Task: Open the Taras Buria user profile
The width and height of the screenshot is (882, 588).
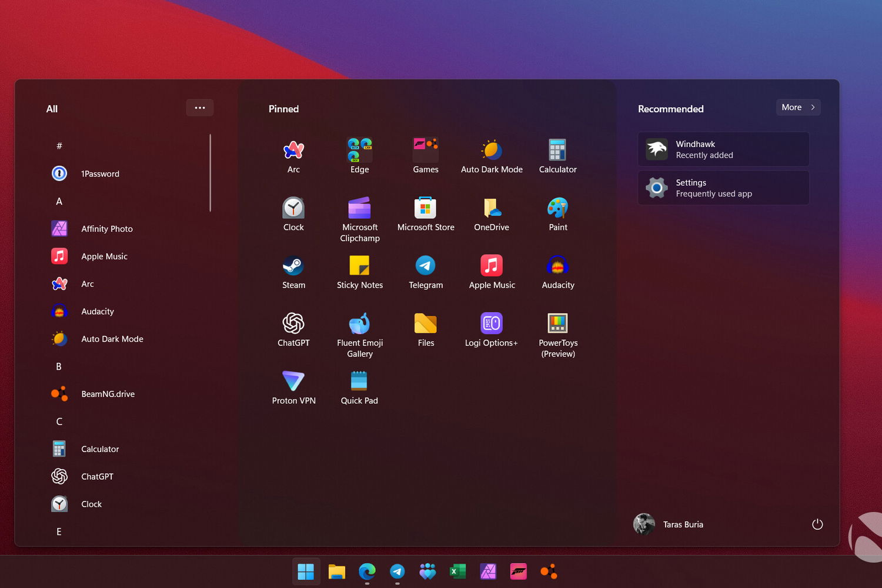Action: pos(669,524)
